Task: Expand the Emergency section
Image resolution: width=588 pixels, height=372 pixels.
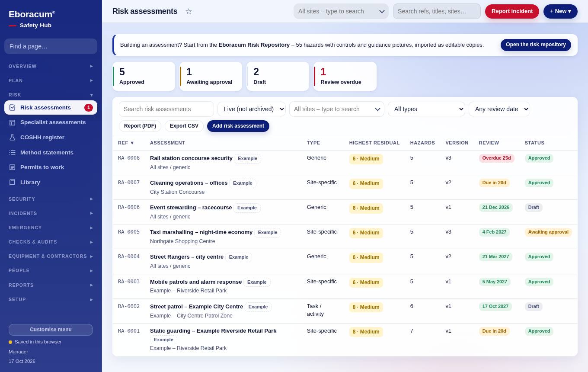Action: [51, 228]
